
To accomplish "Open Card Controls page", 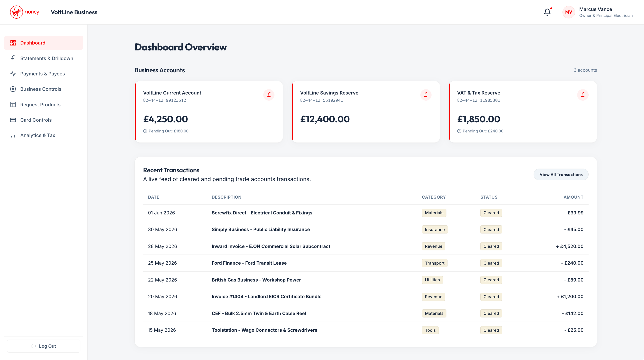I will coord(44,120).
